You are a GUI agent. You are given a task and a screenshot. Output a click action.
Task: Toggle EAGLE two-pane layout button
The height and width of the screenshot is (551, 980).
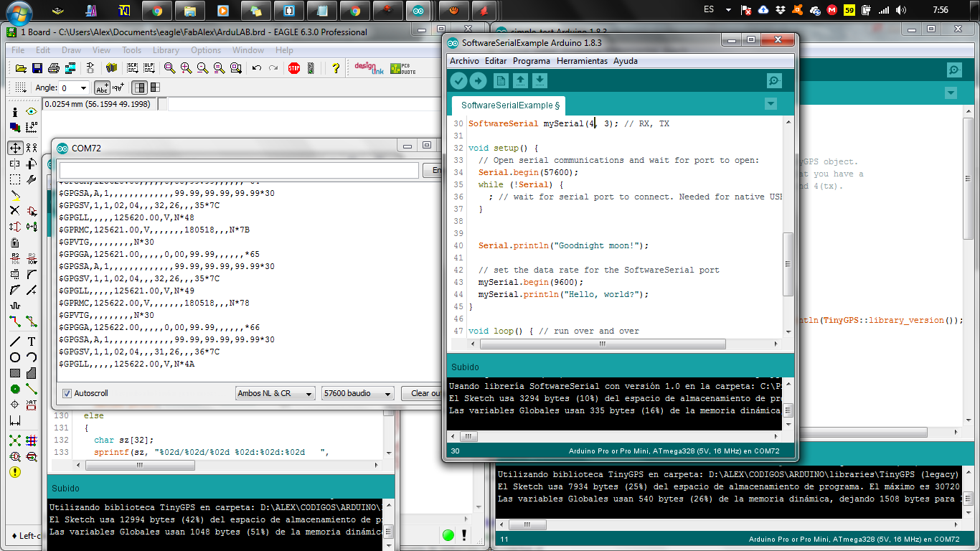pos(140,88)
